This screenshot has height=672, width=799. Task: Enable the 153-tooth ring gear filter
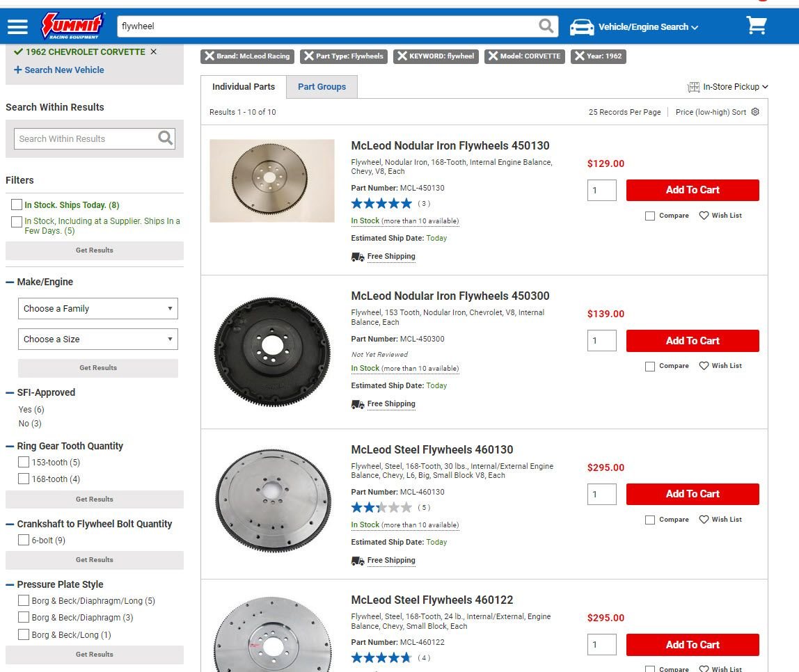[24, 463]
